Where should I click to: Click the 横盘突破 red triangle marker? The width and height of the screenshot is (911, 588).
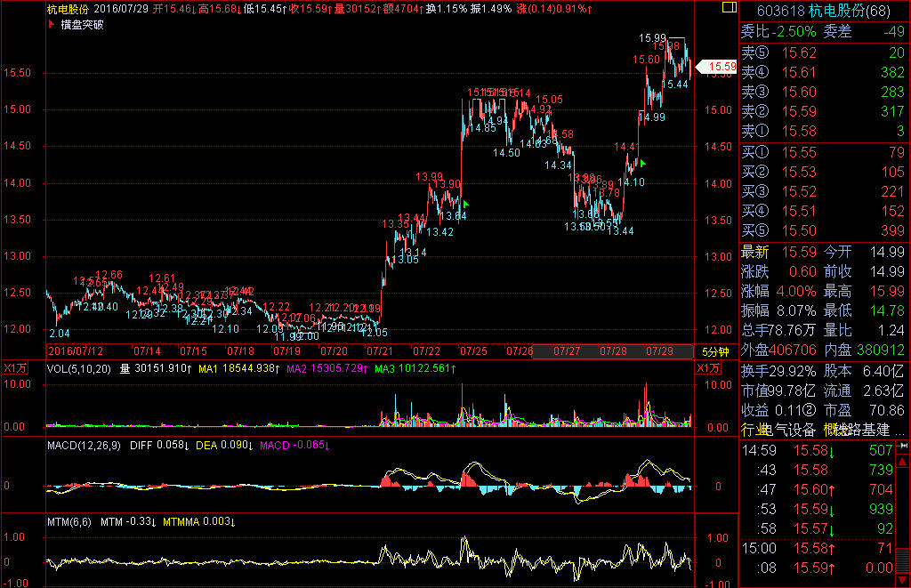click(x=50, y=25)
